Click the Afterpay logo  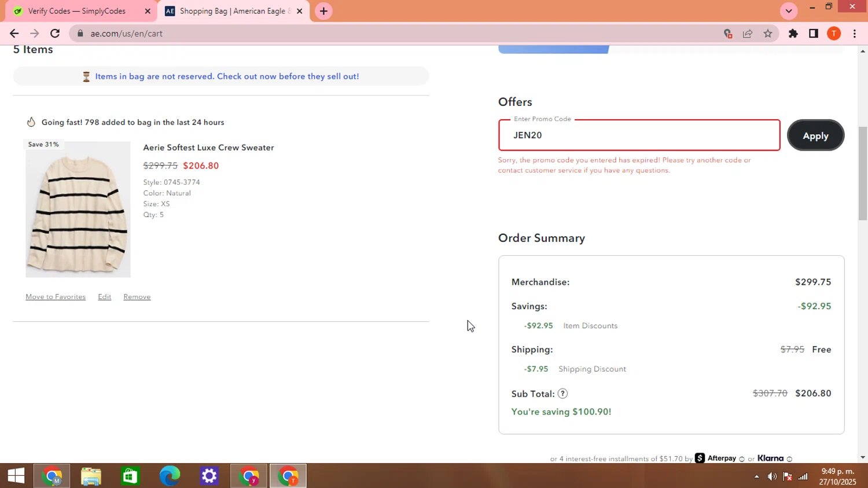pos(716,458)
